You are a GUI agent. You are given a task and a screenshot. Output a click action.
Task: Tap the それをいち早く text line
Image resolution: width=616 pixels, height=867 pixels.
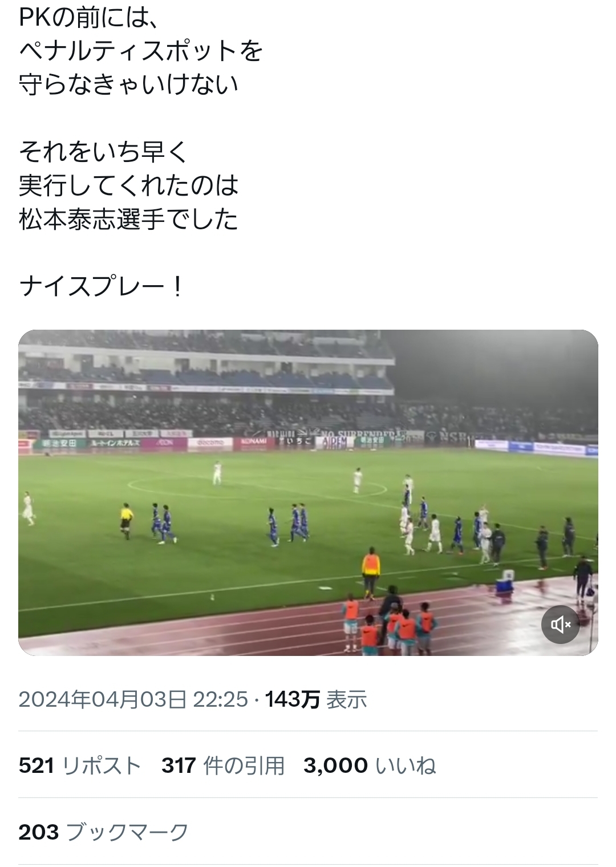(103, 152)
